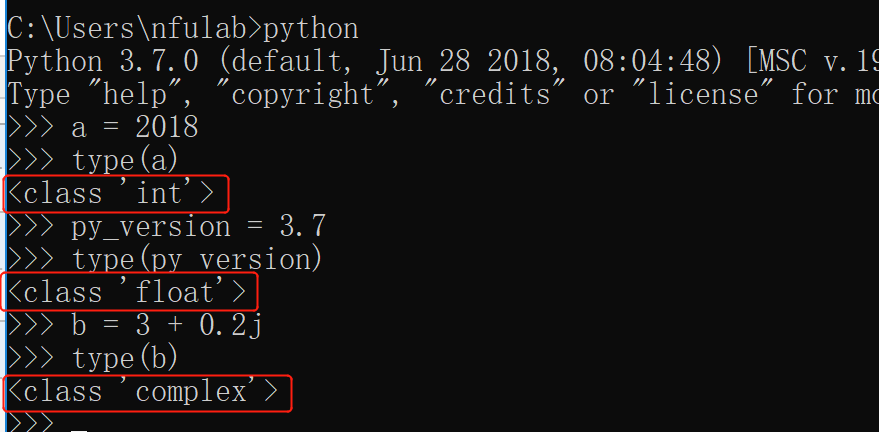Screen dimensions: 879x432
Task: Click the word "copyright" in the help line
Action: point(302,95)
